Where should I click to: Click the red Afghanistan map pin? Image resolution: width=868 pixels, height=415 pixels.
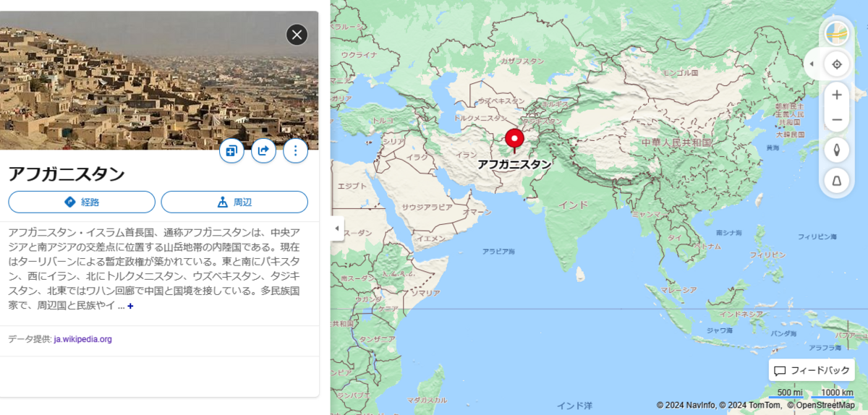click(x=514, y=140)
